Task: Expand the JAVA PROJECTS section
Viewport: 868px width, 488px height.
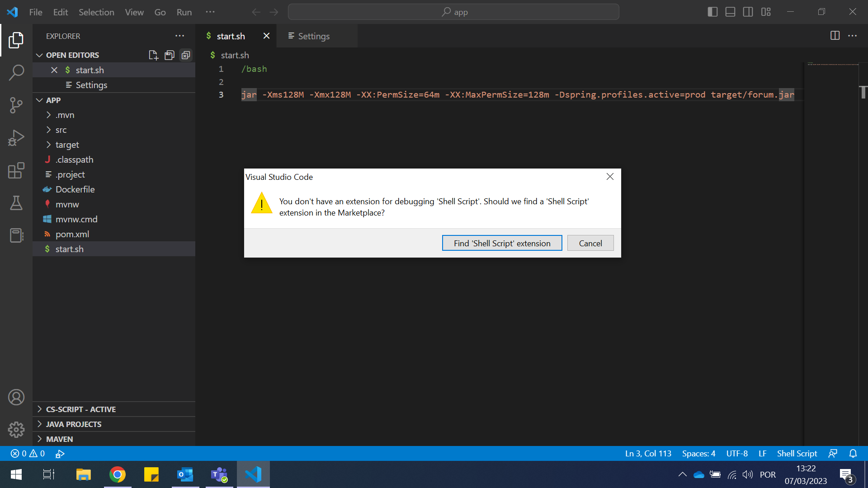Action: tap(114, 424)
